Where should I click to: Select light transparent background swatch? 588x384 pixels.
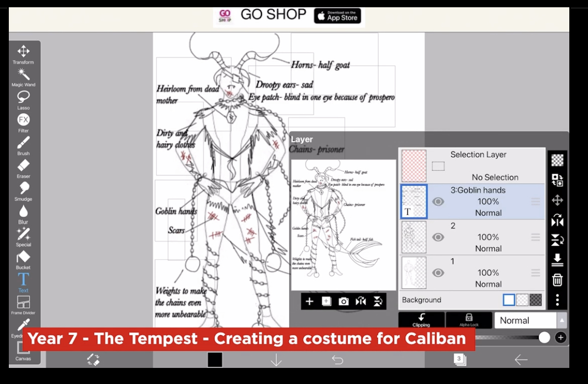tap(523, 300)
